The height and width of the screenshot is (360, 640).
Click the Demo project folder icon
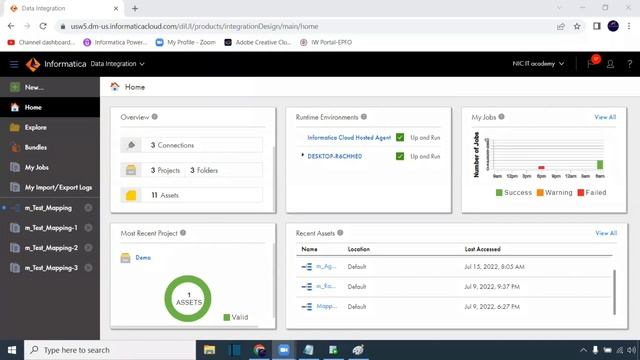pyautogui.click(x=125, y=258)
